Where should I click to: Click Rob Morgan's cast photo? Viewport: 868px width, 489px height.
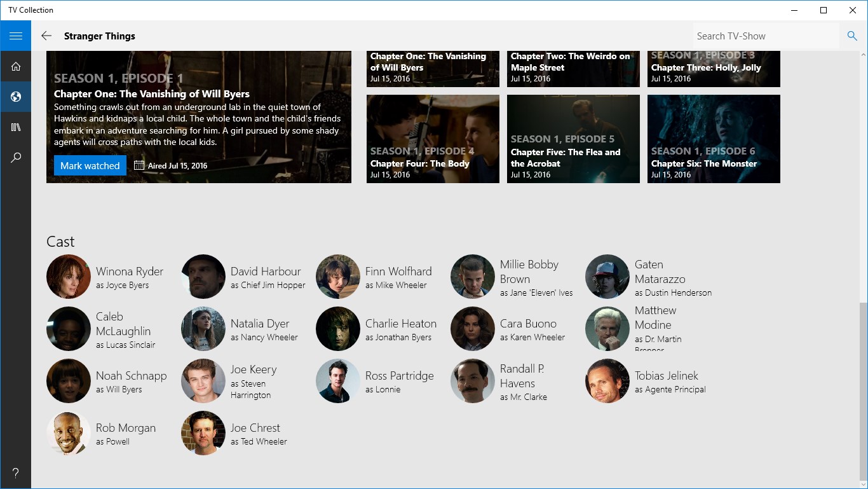click(x=69, y=433)
